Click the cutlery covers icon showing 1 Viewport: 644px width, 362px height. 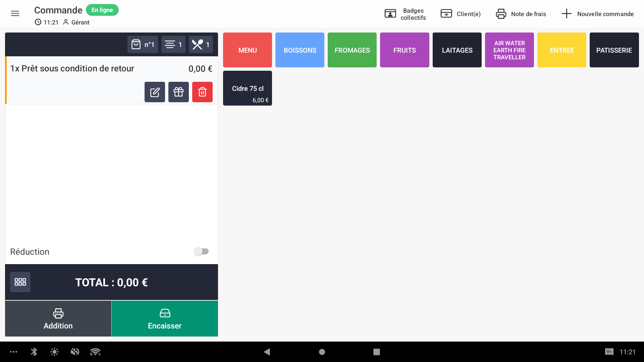(x=201, y=44)
